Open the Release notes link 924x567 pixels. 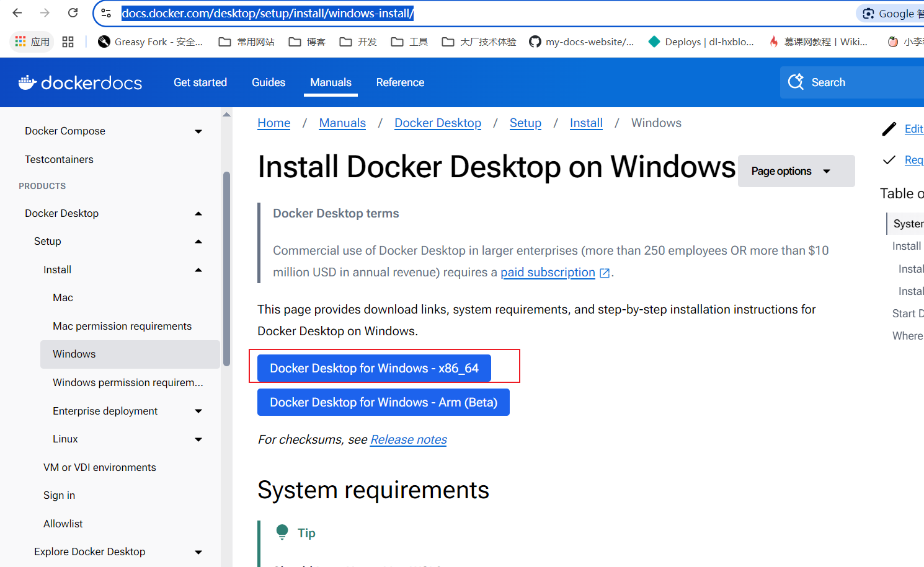(408, 439)
